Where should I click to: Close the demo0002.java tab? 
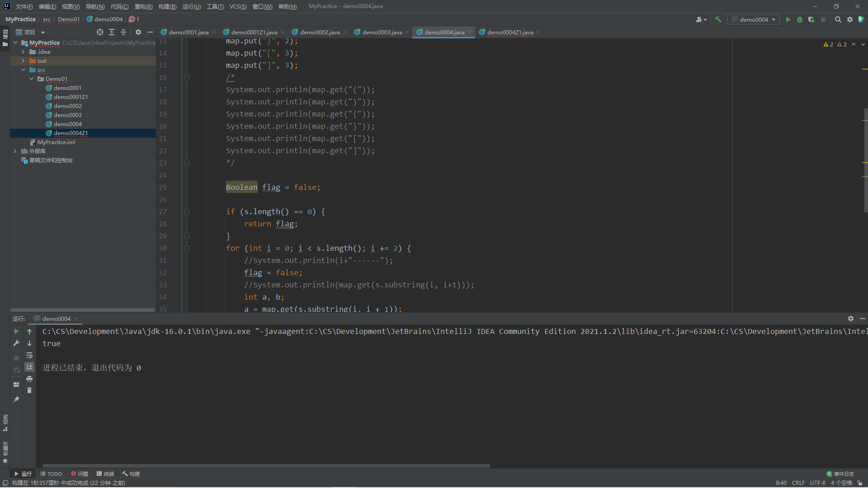pos(345,32)
